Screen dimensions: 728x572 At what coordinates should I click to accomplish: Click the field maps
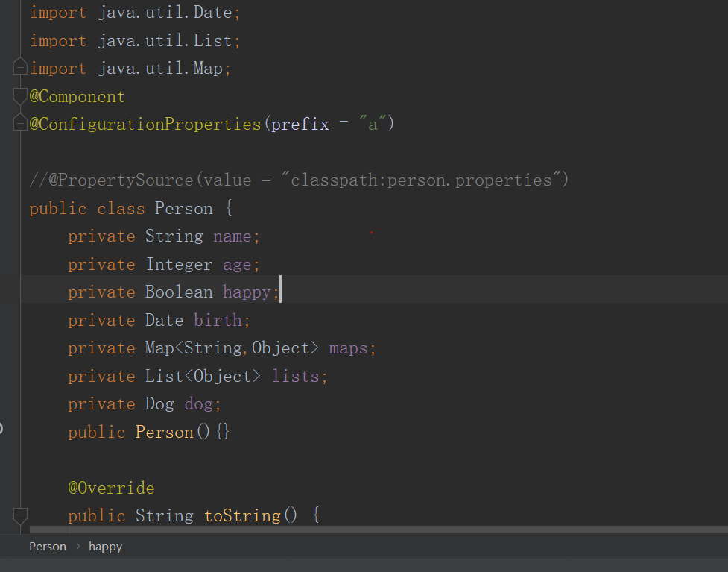pos(348,348)
